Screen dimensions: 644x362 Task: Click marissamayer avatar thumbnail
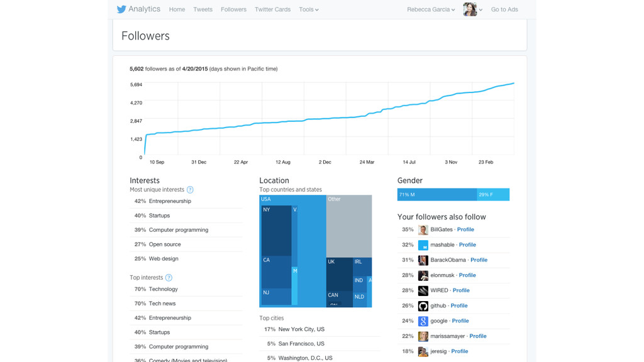[423, 336]
